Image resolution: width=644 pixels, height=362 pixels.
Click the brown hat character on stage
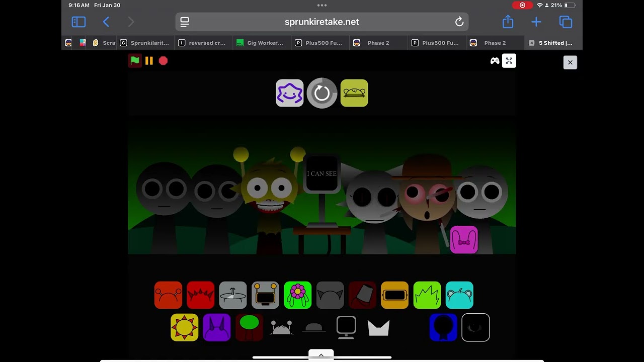(x=428, y=196)
